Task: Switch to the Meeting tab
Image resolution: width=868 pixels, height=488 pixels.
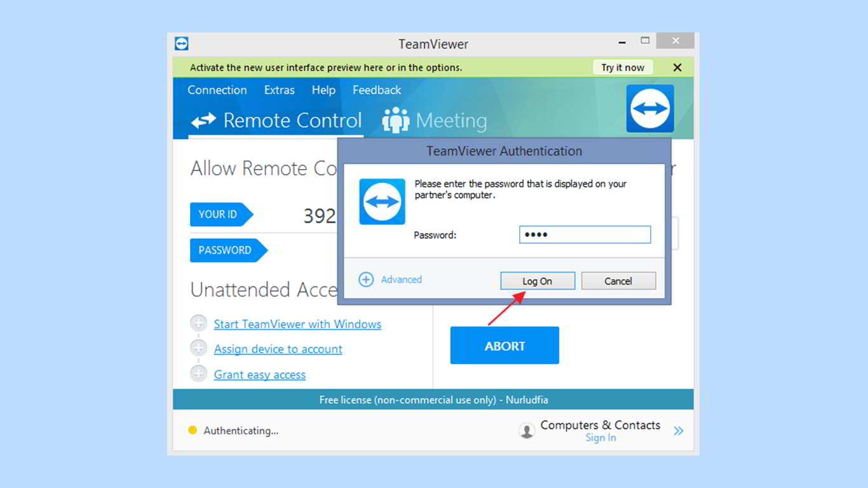Action: pyautogui.click(x=433, y=119)
